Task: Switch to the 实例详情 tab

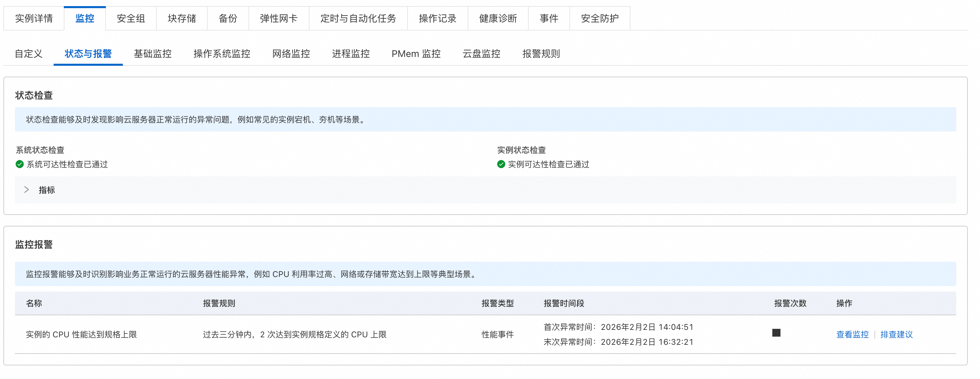Action: (x=34, y=18)
